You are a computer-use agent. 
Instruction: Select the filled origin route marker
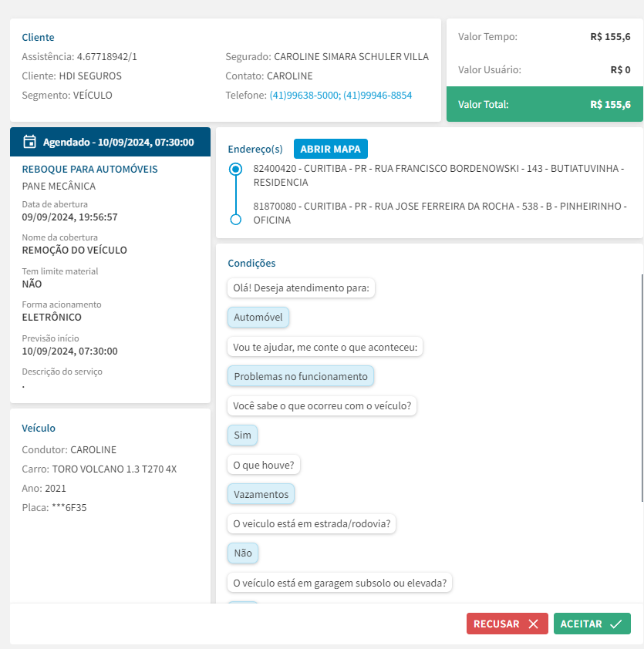coord(236,169)
